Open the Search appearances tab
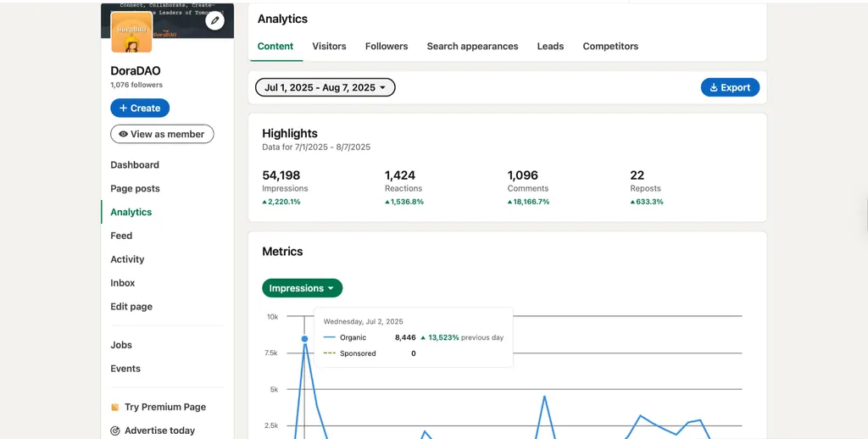The height and width of the screenshot is (439, 868). 472,47
